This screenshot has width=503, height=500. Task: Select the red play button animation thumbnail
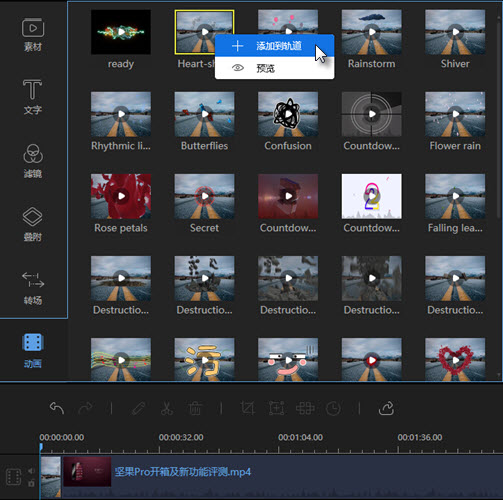371,359
